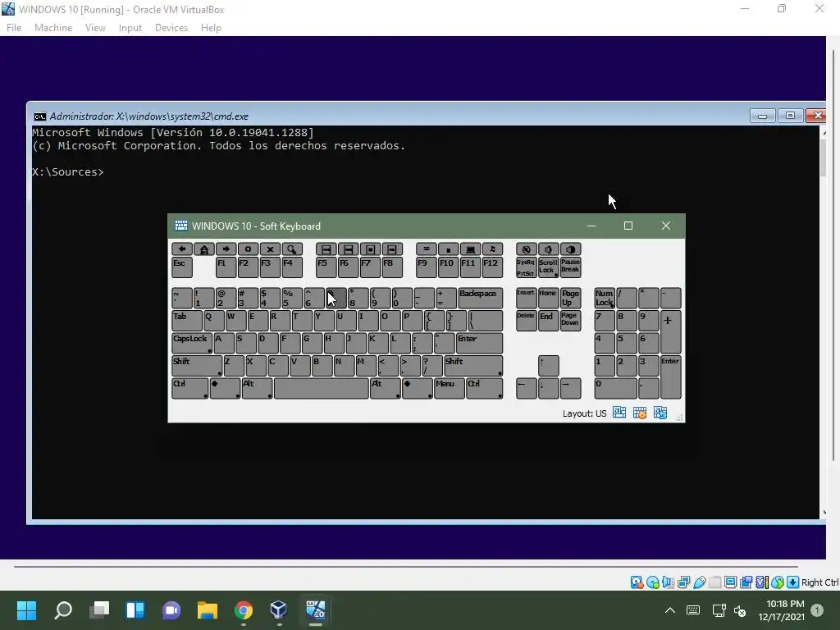Click the Menu key on Soft Keyboard

449,388
